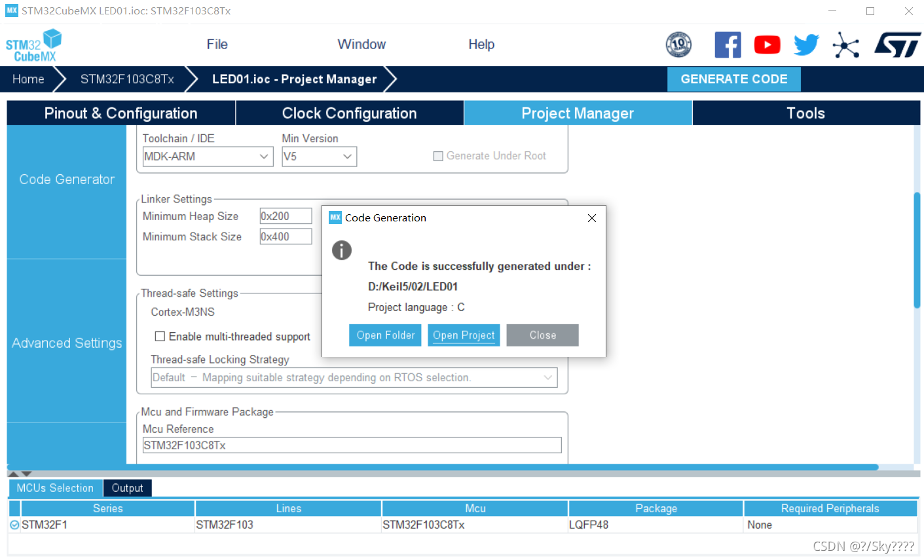This screenshot has height=560, width=924.
Task: Click the Minimum Heap Size field
Action: pos(286,216)
